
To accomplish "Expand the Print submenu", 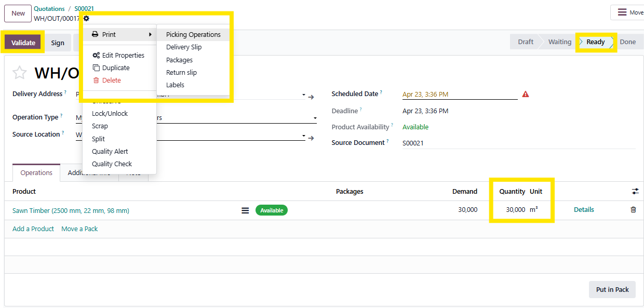I will [120, 35].
